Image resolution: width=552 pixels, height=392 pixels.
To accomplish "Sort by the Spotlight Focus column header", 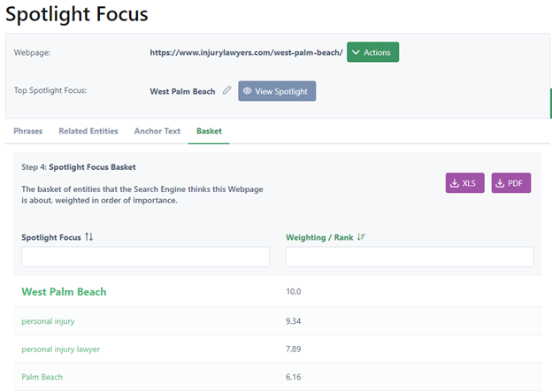I will click(x=51, y=237).
